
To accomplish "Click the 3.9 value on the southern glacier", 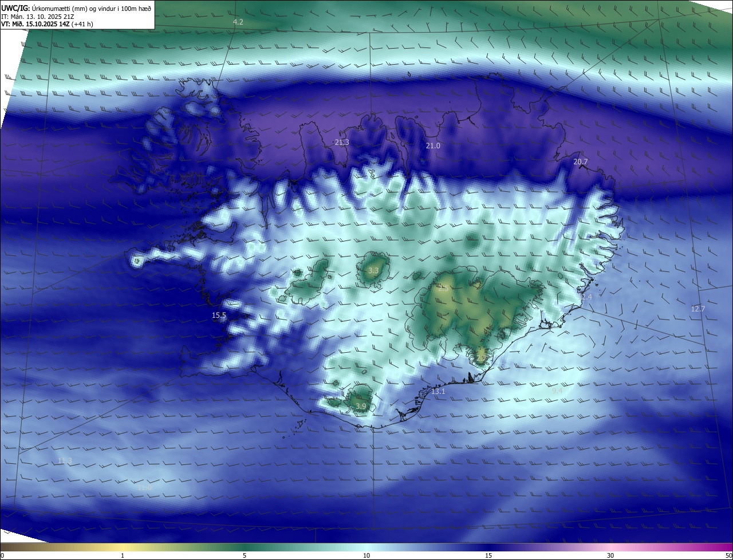I will click(361, 407).
